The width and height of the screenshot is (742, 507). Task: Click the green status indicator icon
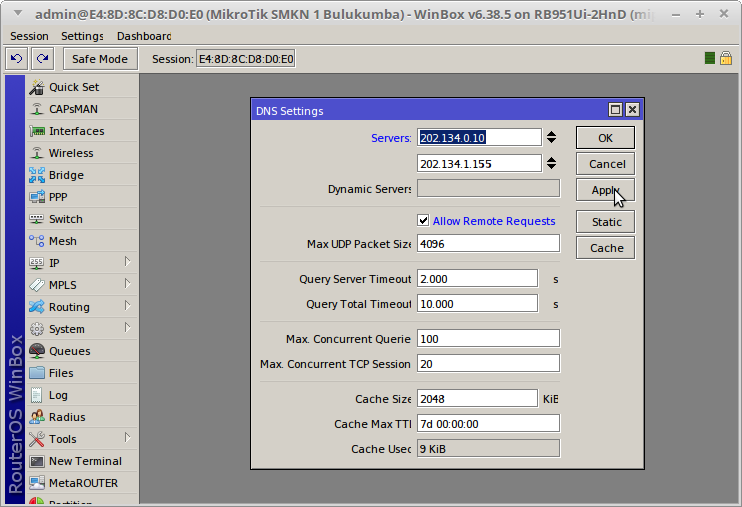(709, 58)
